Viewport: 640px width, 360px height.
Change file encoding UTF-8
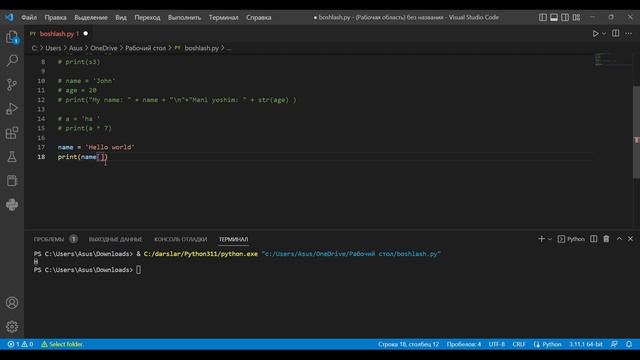point(497,344)
